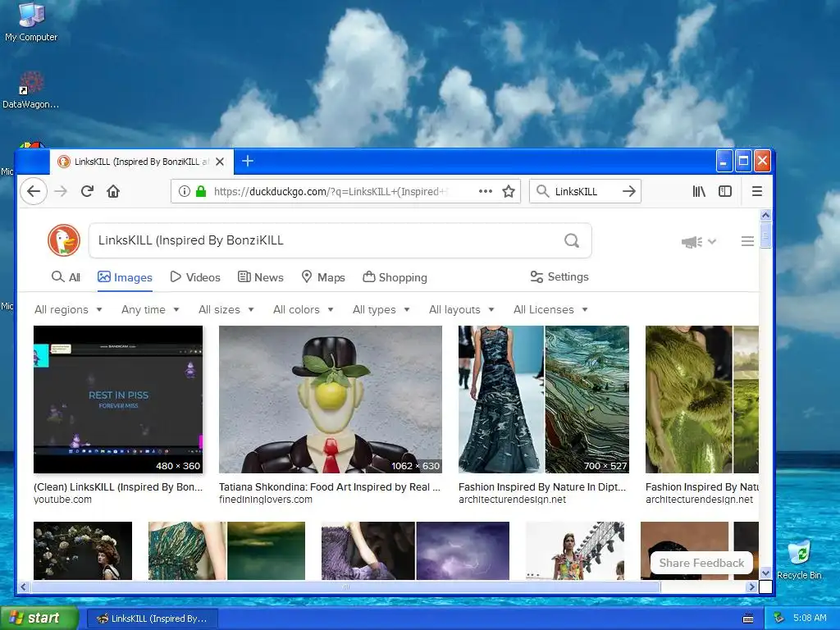Expand the All layouts filter
This screenshot has width=840, height=630.
click(461, 309)
